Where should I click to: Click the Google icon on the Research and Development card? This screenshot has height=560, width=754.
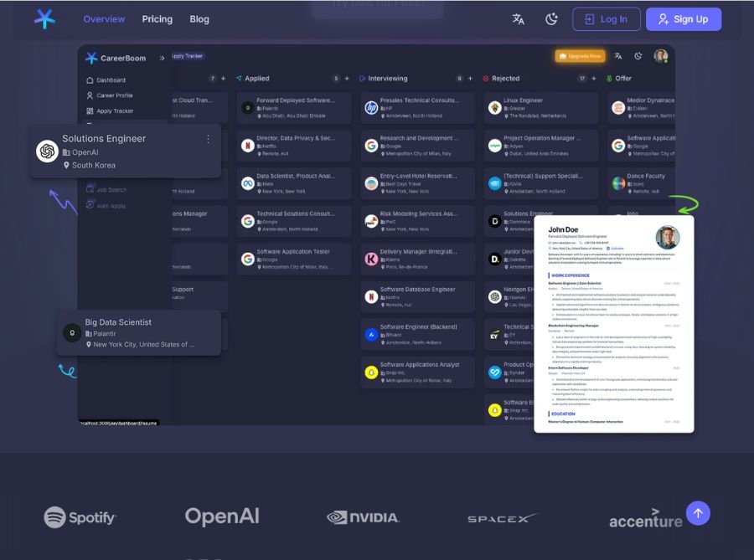tap(370, 144)
